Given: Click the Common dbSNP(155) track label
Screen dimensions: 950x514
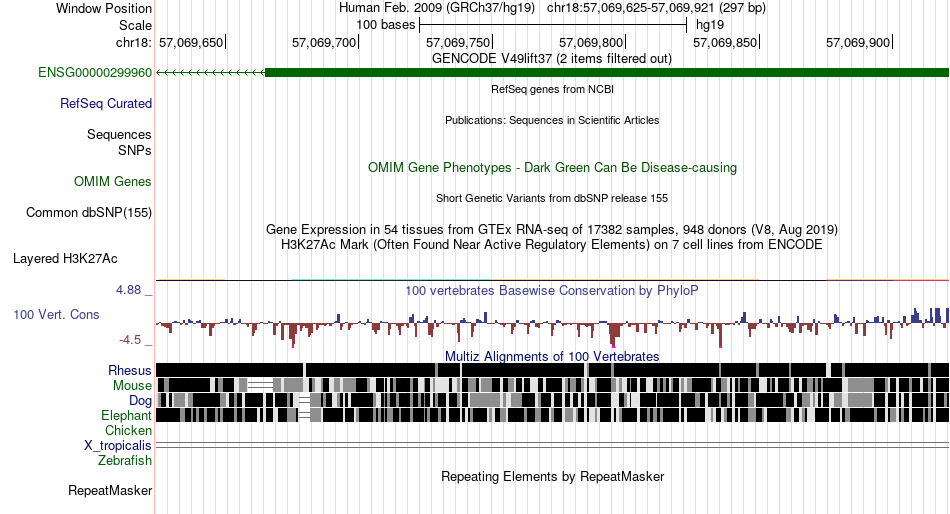Looking at the screenshot, I should [x=88, y=213].
